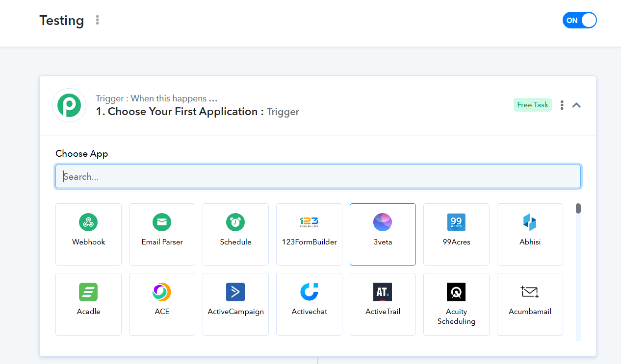Pick the Activechat app icon

click(309, 292)
